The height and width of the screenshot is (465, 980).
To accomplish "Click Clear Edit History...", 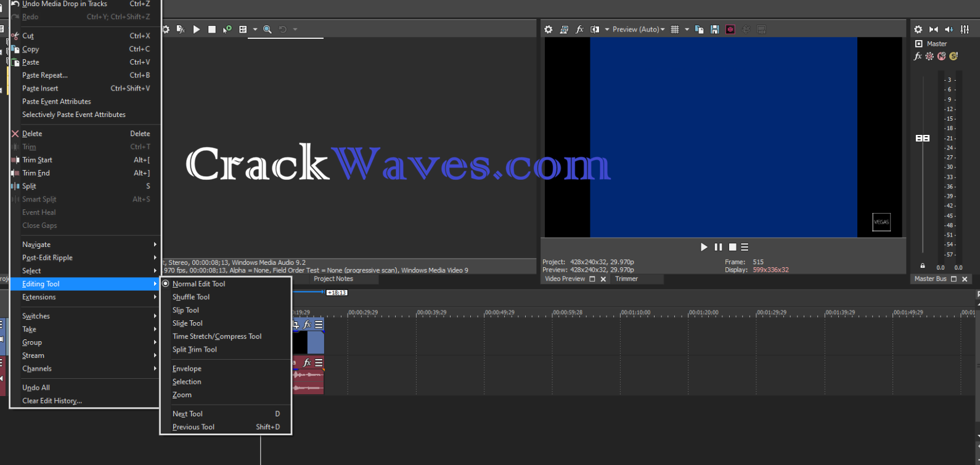I will pos(85,401).
